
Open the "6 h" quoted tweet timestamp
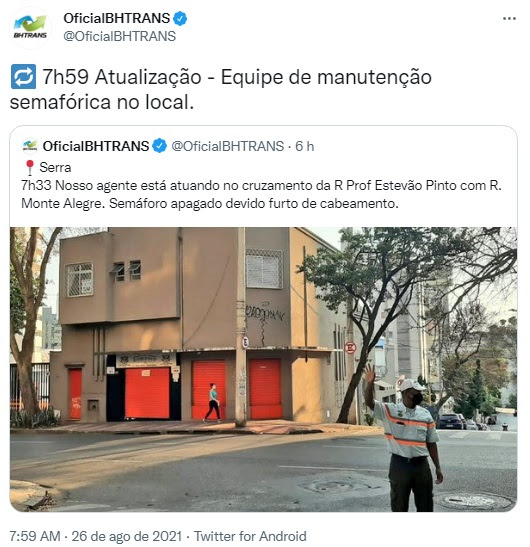(x=305, y=146)
